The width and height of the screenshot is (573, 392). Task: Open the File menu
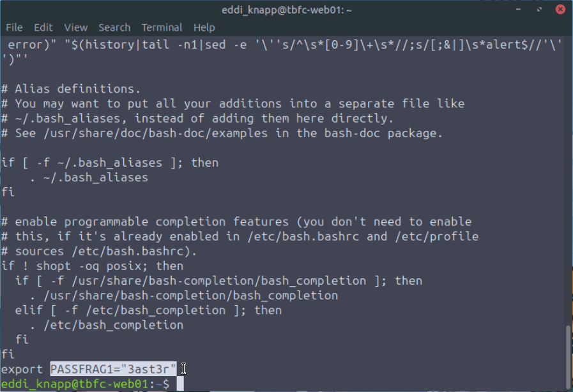14,27
